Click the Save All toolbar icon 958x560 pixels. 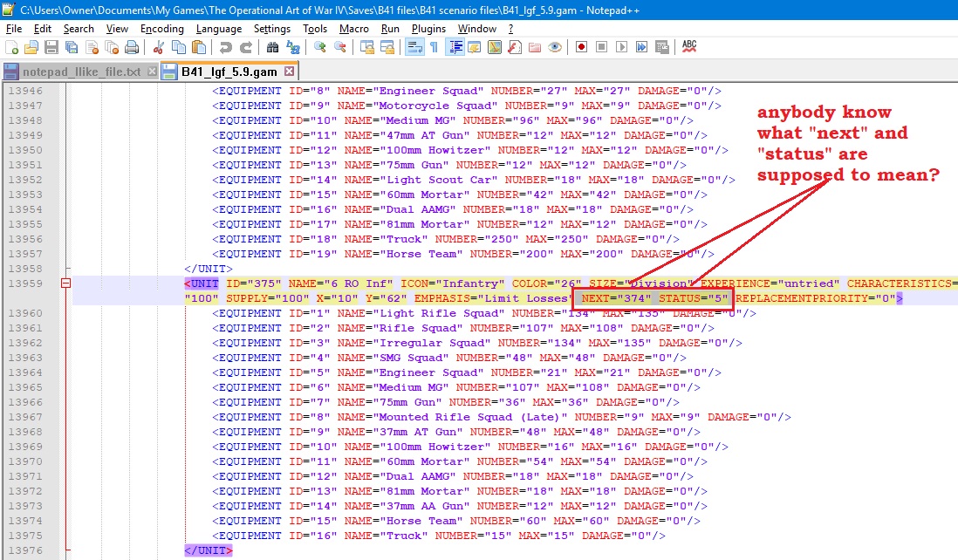click(72, 47)
